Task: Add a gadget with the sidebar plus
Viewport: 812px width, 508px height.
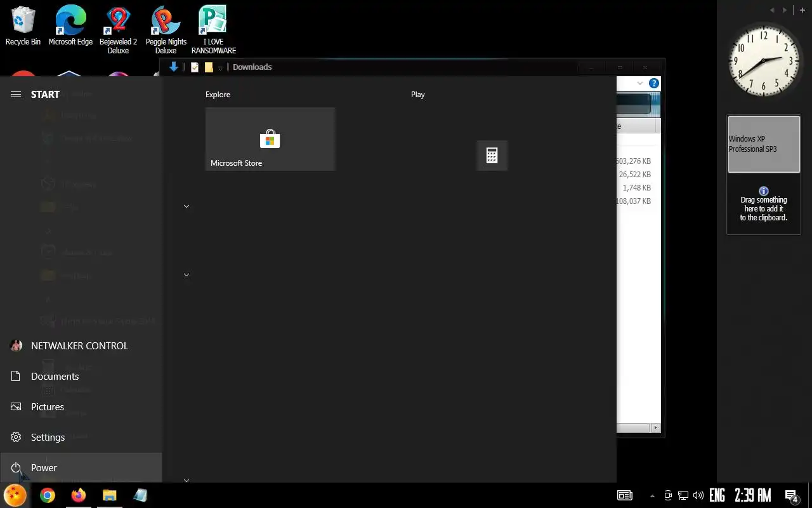Action: (x=802, y=10)
